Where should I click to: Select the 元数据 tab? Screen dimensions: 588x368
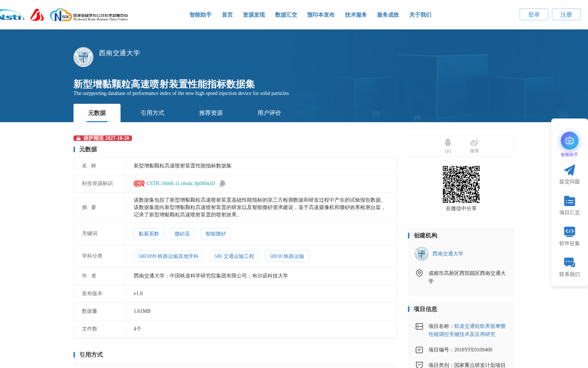97,113
